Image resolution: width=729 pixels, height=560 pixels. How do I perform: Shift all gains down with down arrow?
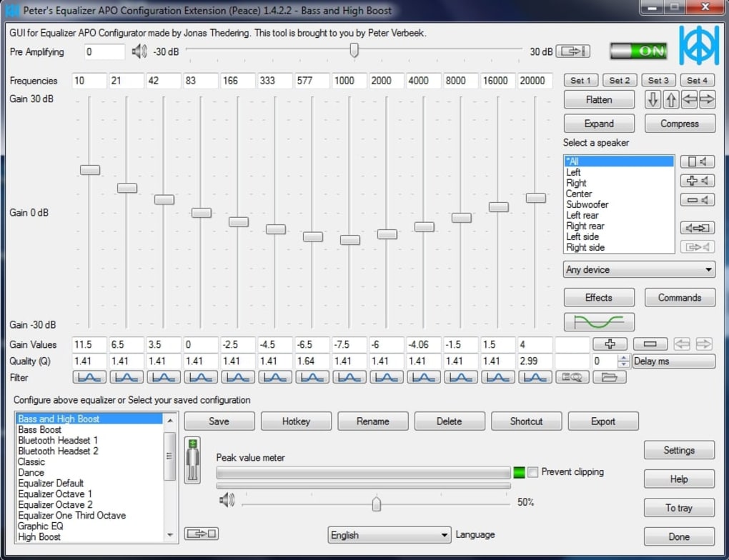tap(652, 100)
